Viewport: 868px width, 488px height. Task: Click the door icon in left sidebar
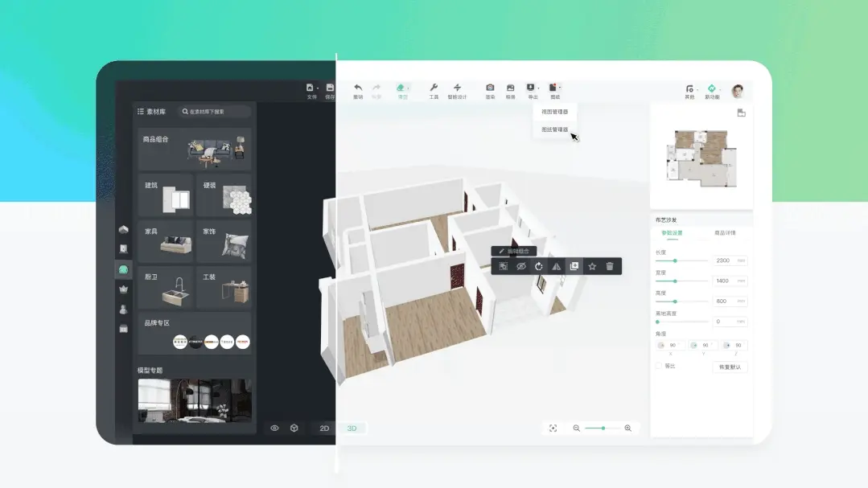pos(123,249)
